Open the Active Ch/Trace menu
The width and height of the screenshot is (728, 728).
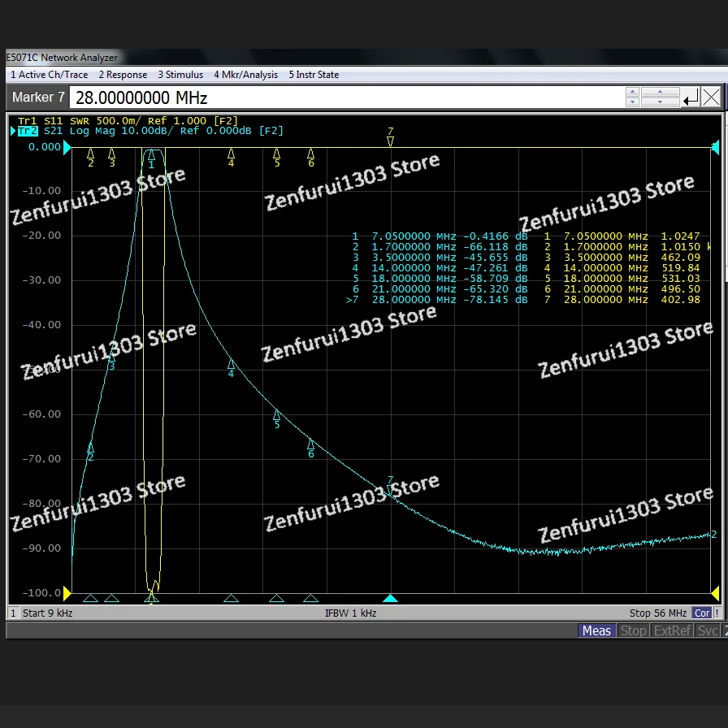point(49,75)
